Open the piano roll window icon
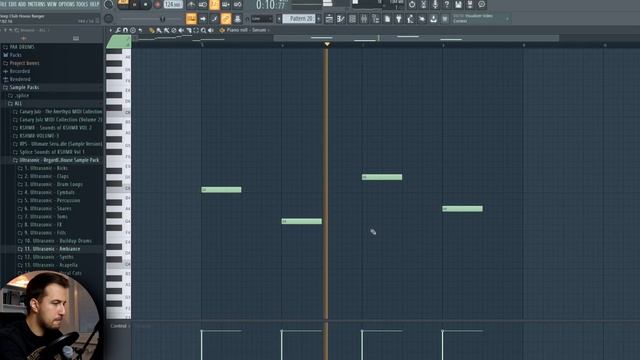640x360 pixels. click(340, 19)
